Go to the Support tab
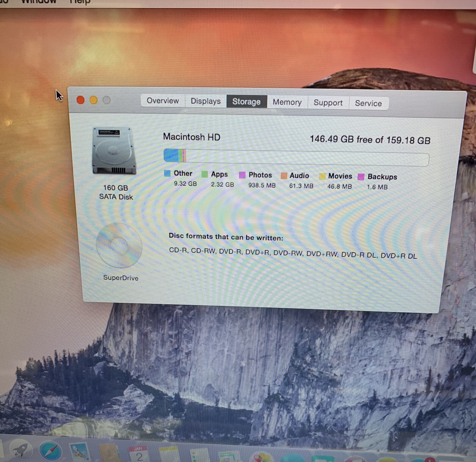Screen dimensions: 476x462 pyautogui.click(x=328, y=103)
